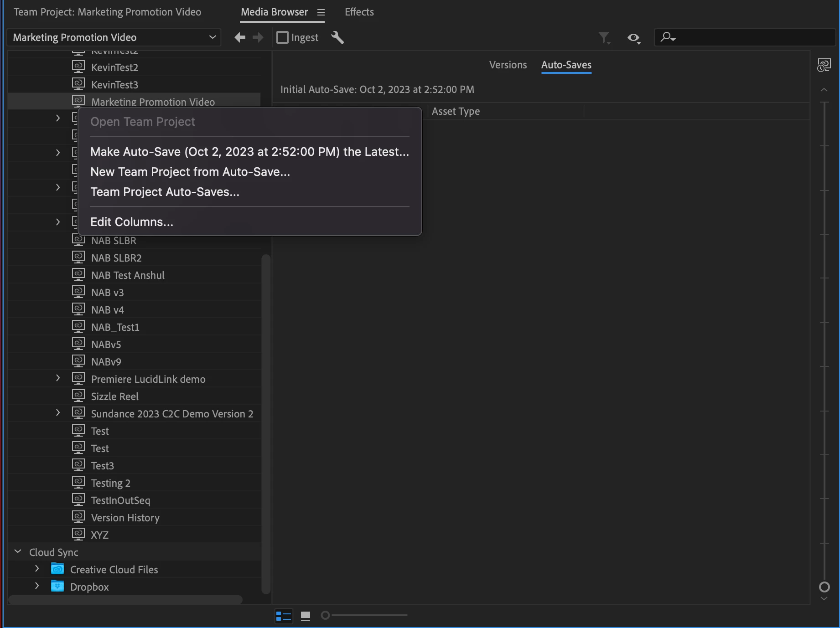Screen dimensions: 840x628
Task: Open the Team Project: Marketing Promotion Video panel
Action: point(107,12)
